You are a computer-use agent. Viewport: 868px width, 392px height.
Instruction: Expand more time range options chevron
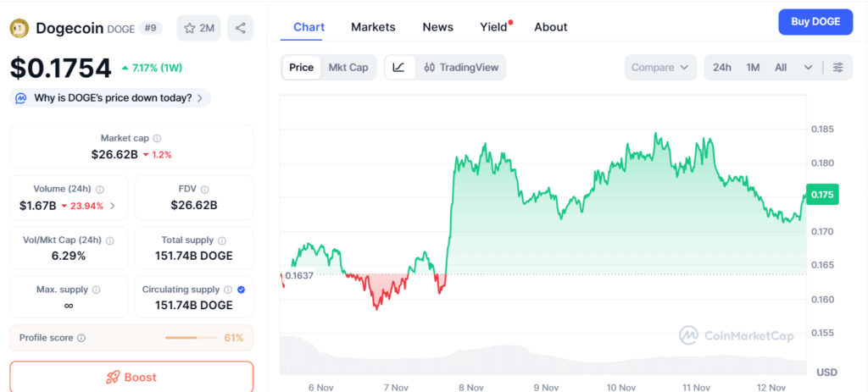(x=808, y=68)
